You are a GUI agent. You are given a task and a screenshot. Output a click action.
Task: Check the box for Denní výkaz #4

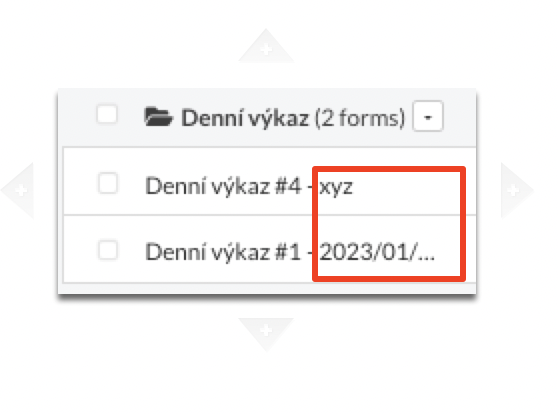108,183
